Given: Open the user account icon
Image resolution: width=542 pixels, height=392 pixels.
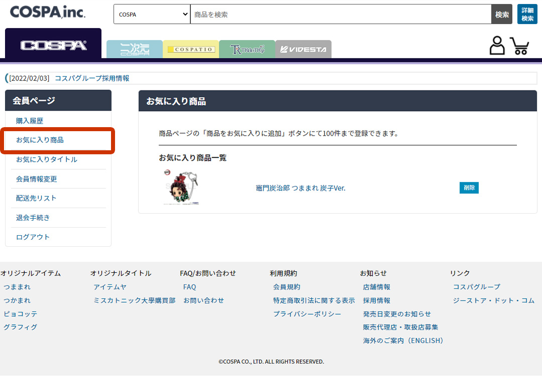Looking at the screenshot, I should (x=497, y=45).
